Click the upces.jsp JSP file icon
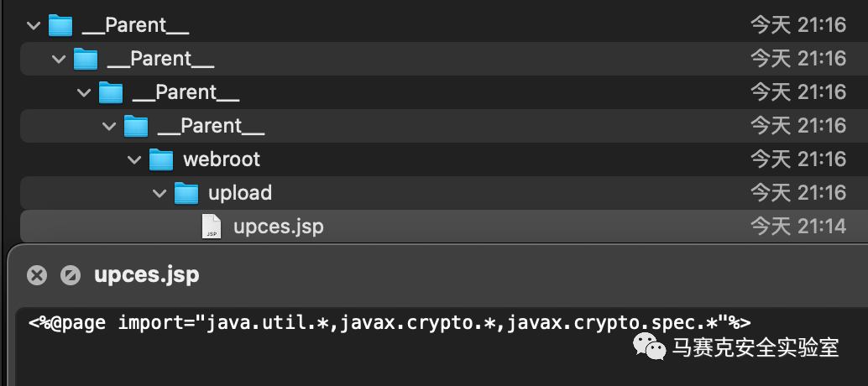This screenshot has height=386, width=868. tap(211, 227)
